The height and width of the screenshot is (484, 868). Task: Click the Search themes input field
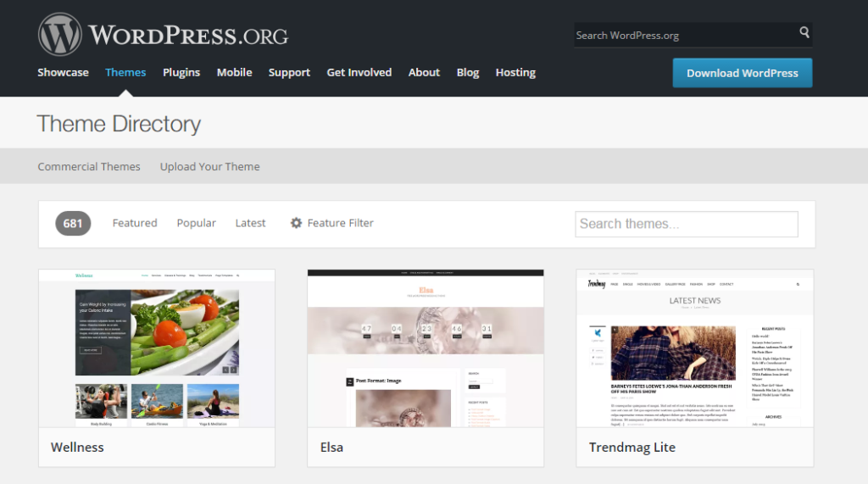pos(686,224)
